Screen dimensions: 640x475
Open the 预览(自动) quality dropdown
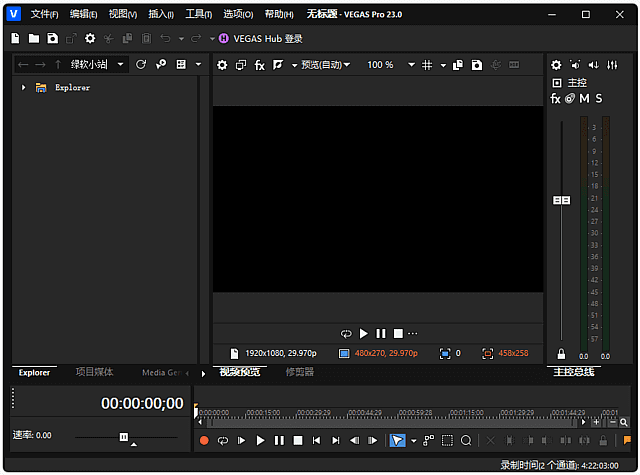coord(326,65)
